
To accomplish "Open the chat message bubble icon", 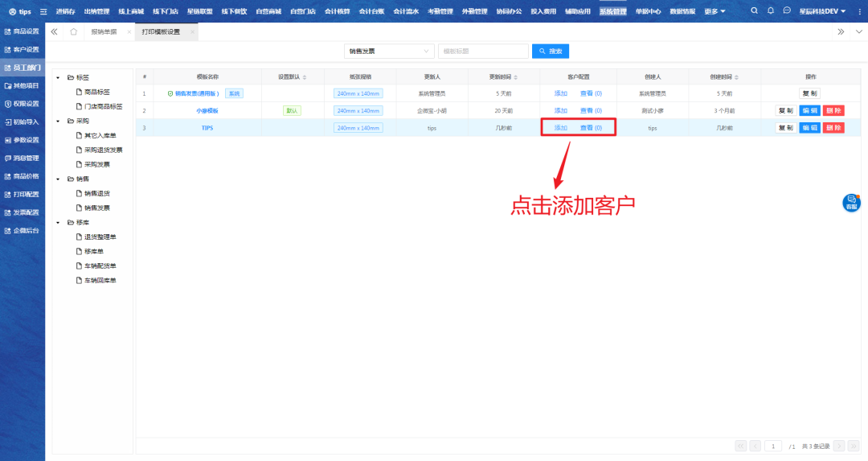I will 787,11.
